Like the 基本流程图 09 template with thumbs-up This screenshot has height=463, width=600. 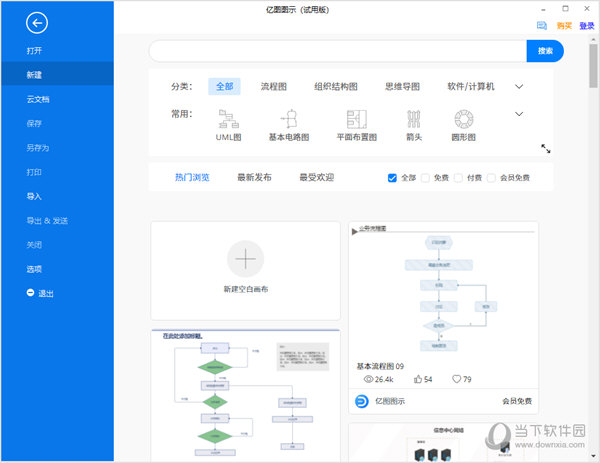[418, 379]
